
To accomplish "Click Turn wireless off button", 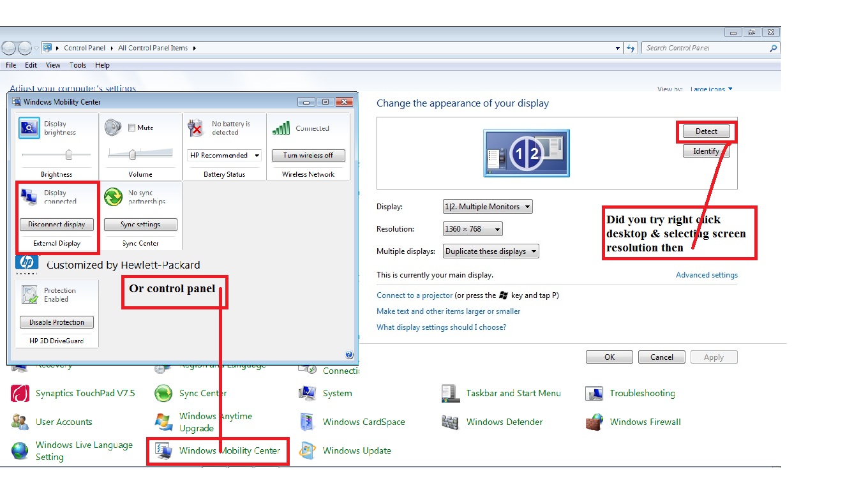I will pos(308,155).
